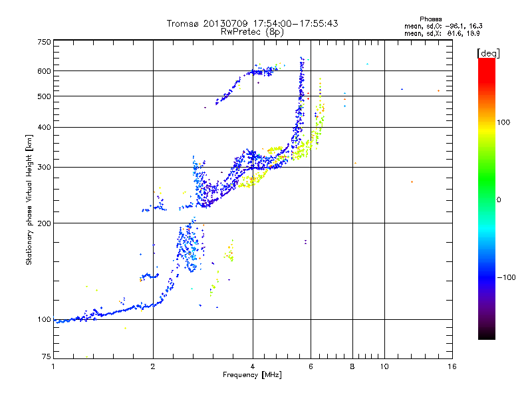Screen dimensions: 532x399
Task: Click the y-axis label 'Stationary phase Virtual Height [km]'
Action: (29, 199)
